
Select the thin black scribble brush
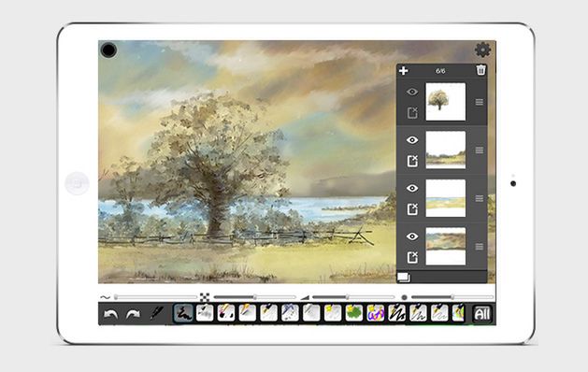click(x=418, y=313)
